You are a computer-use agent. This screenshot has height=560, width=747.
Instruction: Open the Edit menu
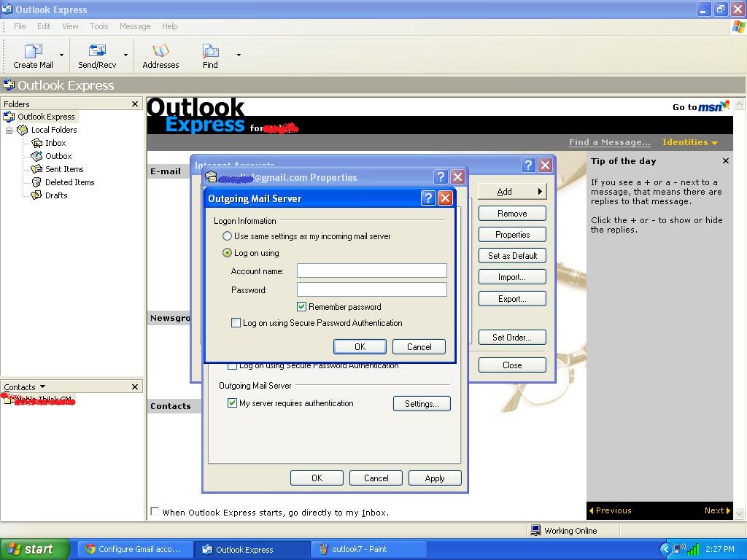point(44,26)
